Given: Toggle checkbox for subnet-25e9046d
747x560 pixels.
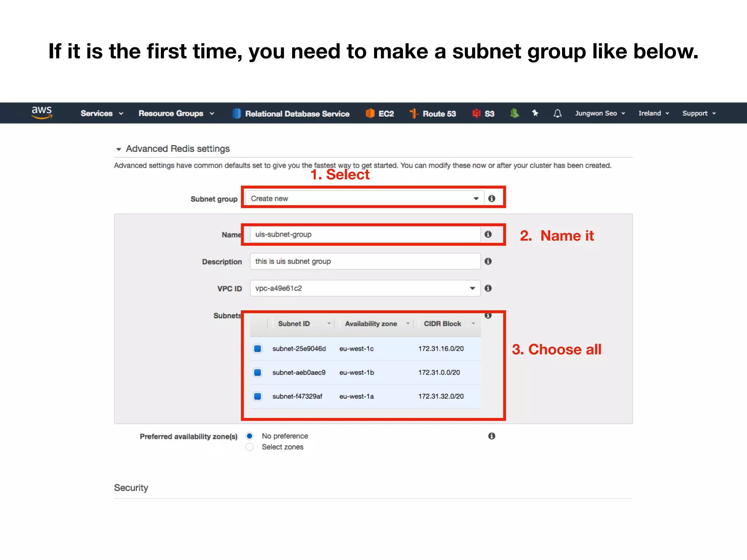Looking at the screenshot, I should coord(258,349).
